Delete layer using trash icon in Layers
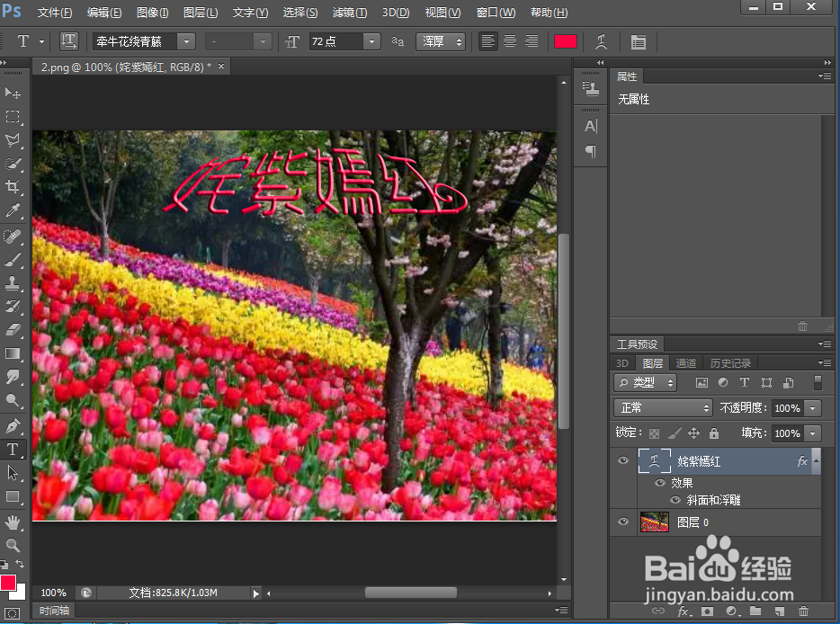 pyautogui.click(x=803, y=611)
